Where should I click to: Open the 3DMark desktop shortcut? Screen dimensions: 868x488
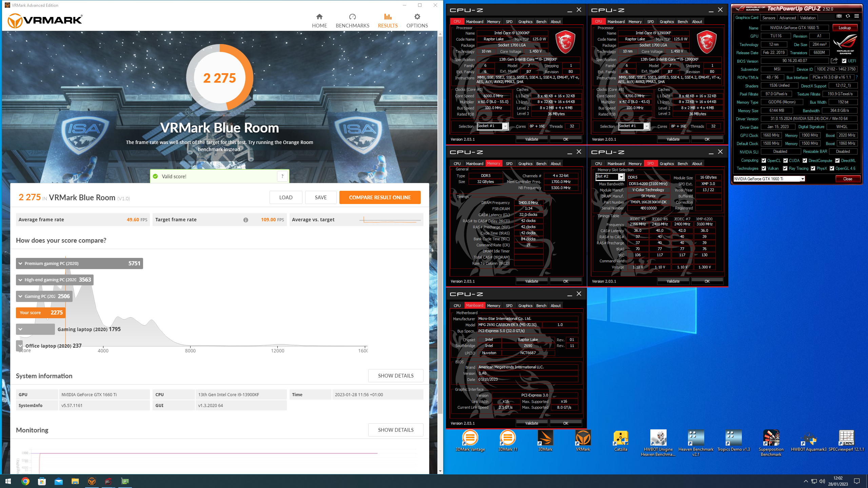click(x=545, y=441)
